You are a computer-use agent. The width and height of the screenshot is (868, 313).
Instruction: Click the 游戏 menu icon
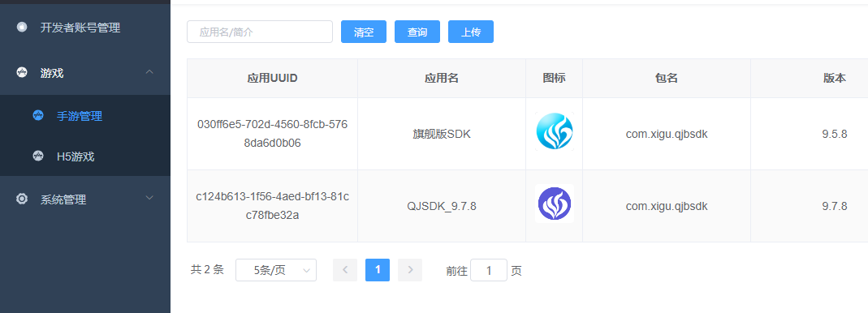(22, 72)
